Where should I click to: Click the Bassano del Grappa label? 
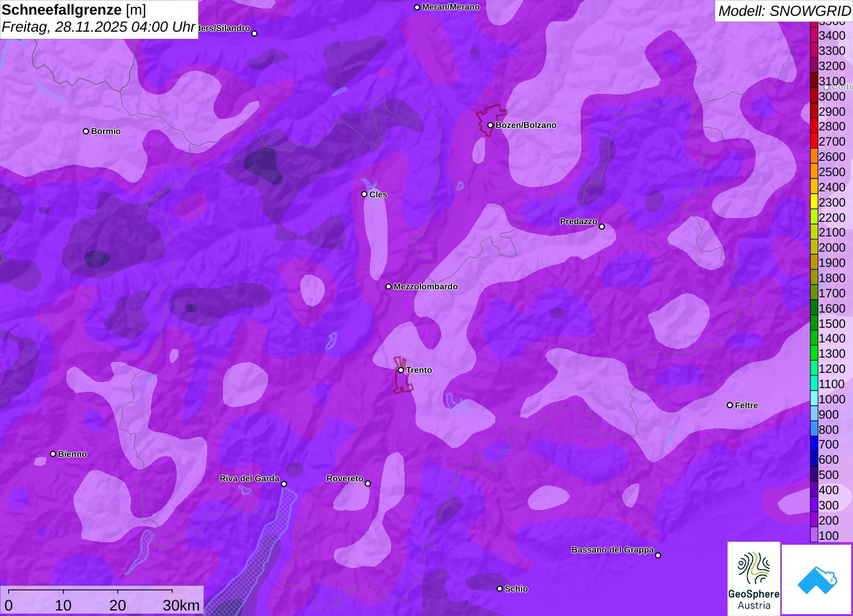612,550
